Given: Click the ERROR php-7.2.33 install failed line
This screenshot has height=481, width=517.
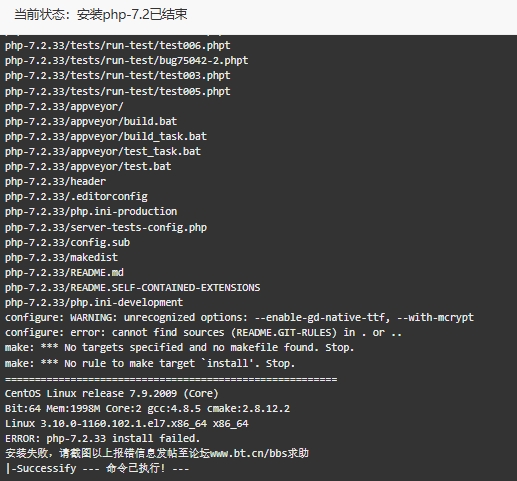Looking at the screenshot, I should (x=103, y=438).
